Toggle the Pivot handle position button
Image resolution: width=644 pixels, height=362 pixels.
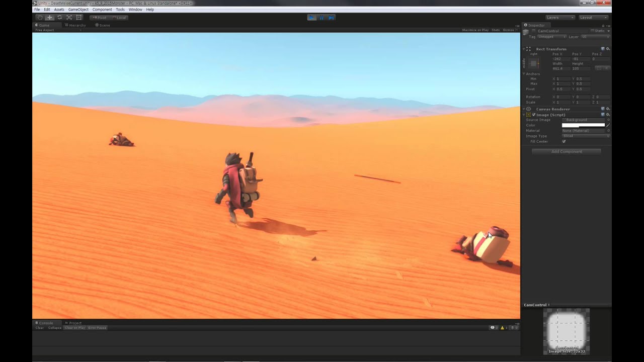point(99,18)
